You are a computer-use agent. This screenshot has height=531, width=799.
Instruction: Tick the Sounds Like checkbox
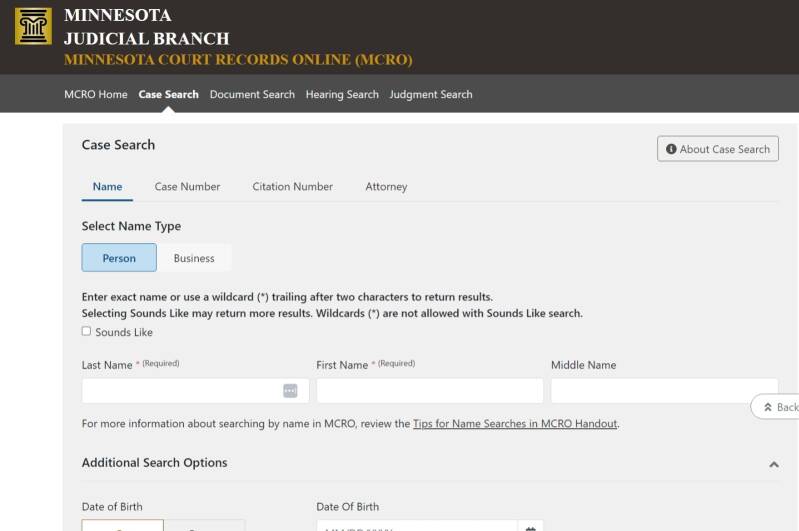click(x=86, y=331)
